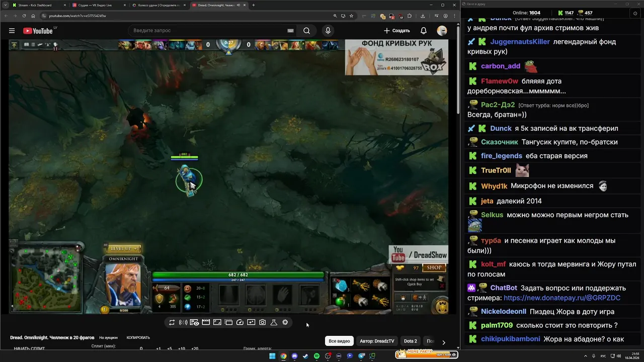644x362 pixels.
Task: Open a new browser tab
Action: (254, 5)
